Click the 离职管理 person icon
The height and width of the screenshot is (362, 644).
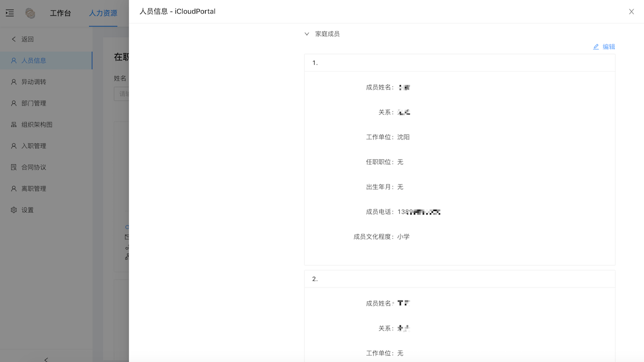(x=14, y=189)
